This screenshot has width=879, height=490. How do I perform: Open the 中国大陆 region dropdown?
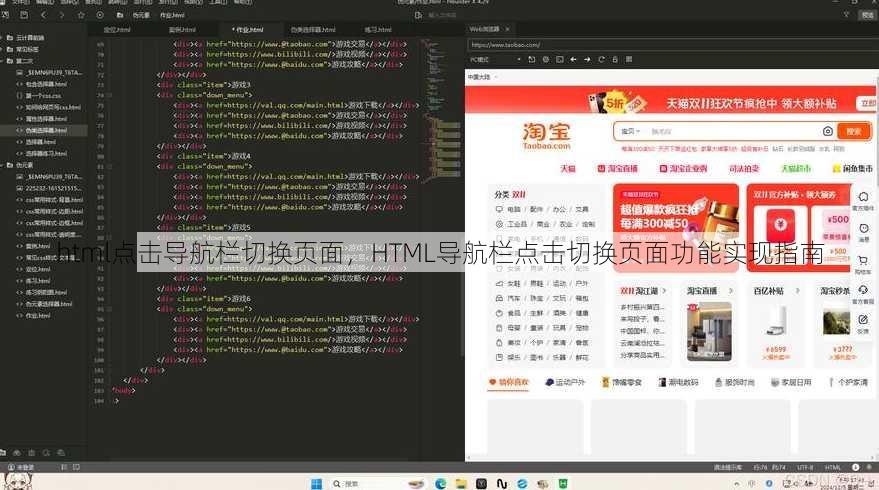point(483,77)
